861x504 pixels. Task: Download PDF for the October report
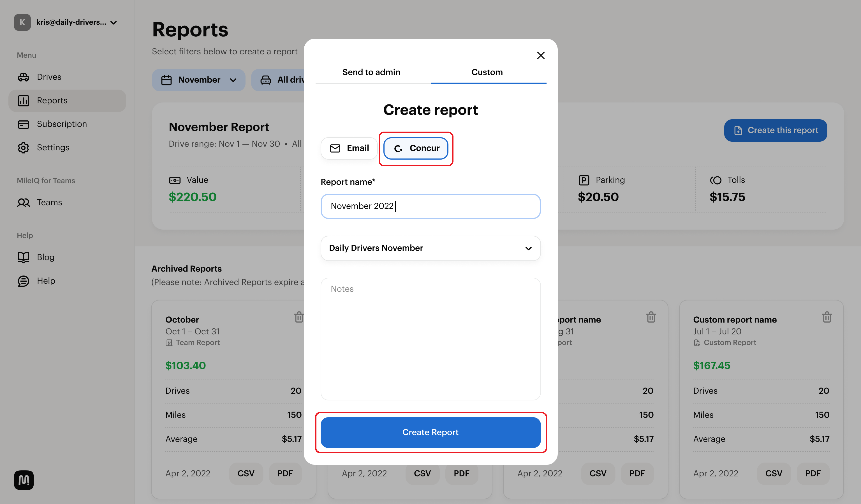click(x=285, y=474)
